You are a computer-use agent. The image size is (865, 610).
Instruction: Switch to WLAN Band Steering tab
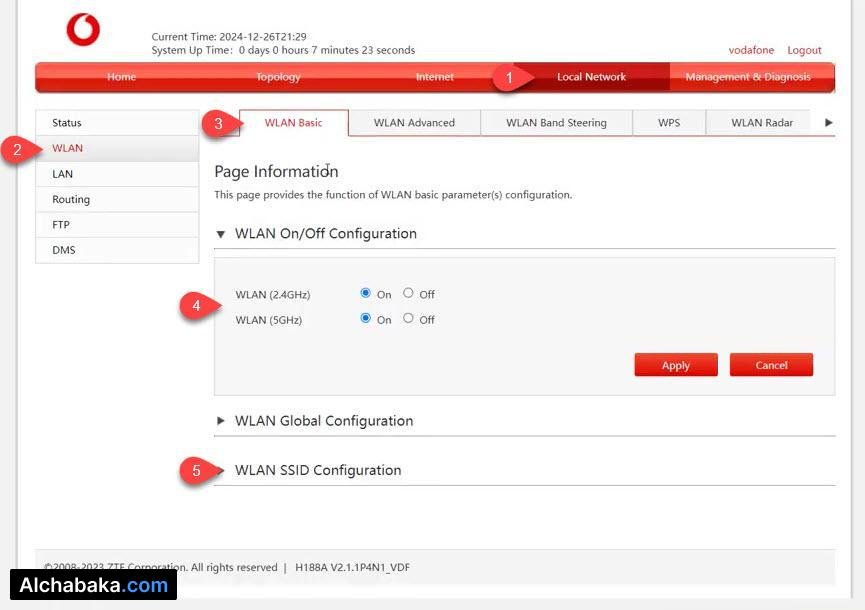coord(556,122)
